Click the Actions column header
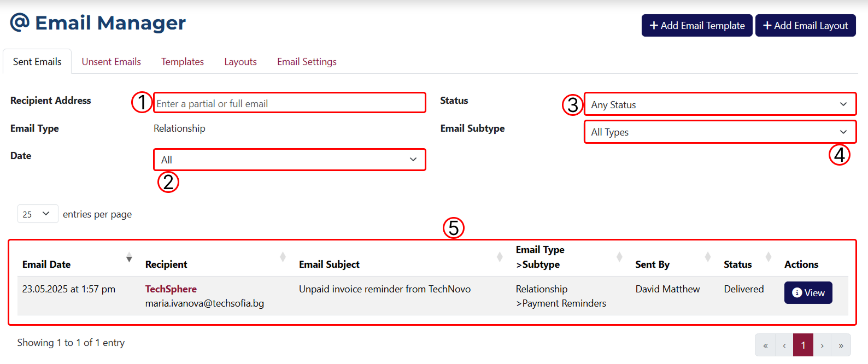Image resolution: width=868 pixels, height=364 pixels. coord(801,265)
